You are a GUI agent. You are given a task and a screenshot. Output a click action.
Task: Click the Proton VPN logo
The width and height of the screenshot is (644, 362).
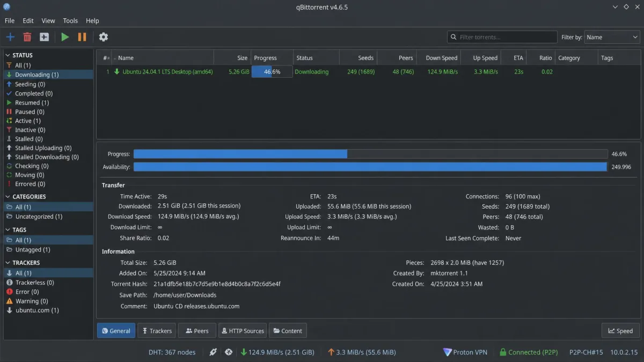tap(447, 352)
